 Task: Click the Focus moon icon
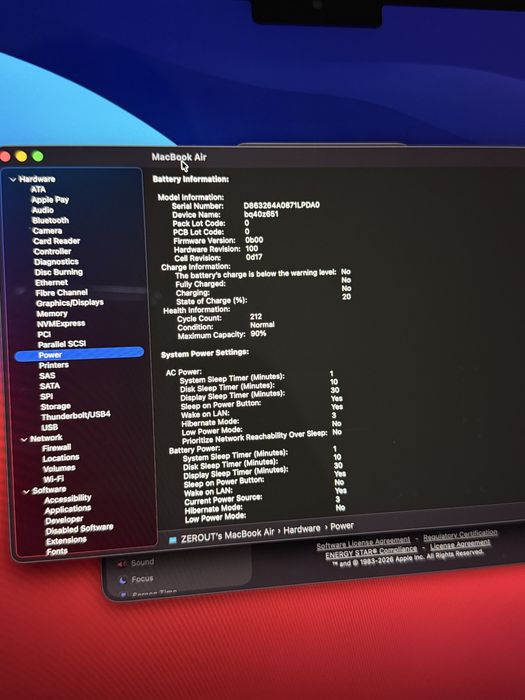click(x=123, y=580)
